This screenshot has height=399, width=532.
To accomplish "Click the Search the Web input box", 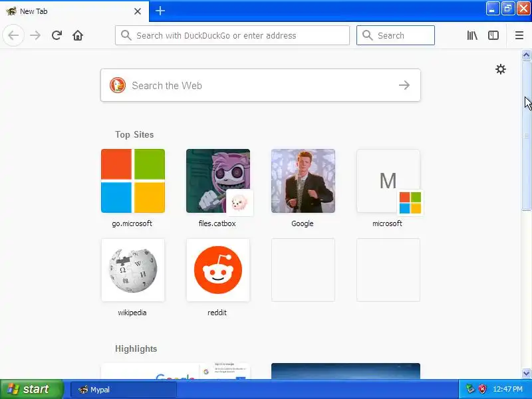I will tap(261, 85).
